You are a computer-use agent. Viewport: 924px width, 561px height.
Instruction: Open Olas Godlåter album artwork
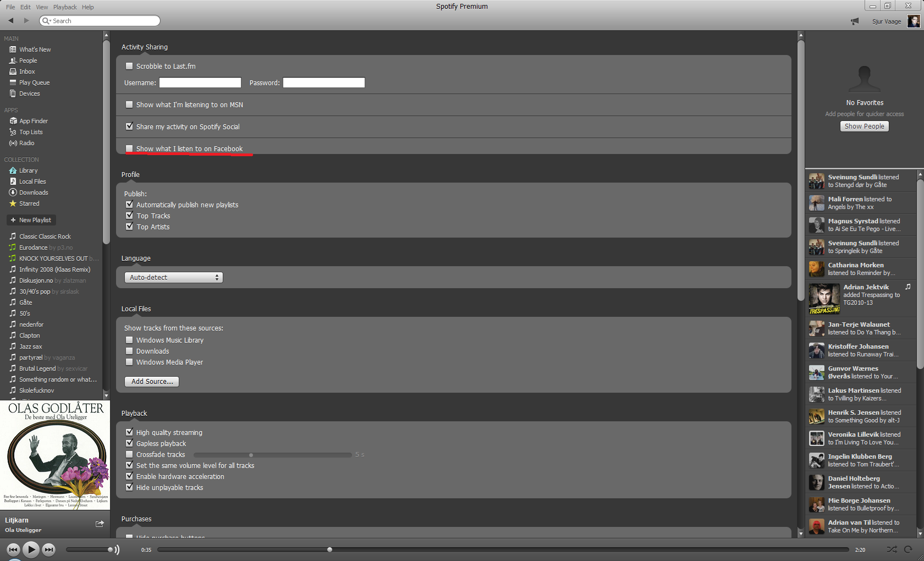pos(55,455)
